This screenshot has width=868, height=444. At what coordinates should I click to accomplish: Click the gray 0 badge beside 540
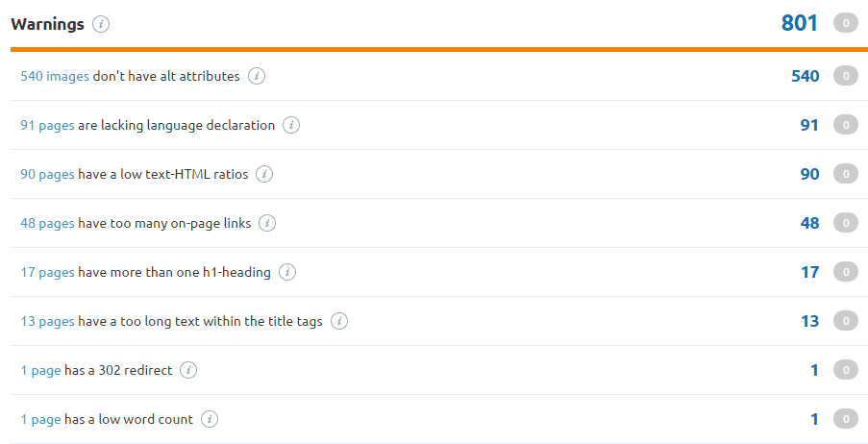pos(846,76)
